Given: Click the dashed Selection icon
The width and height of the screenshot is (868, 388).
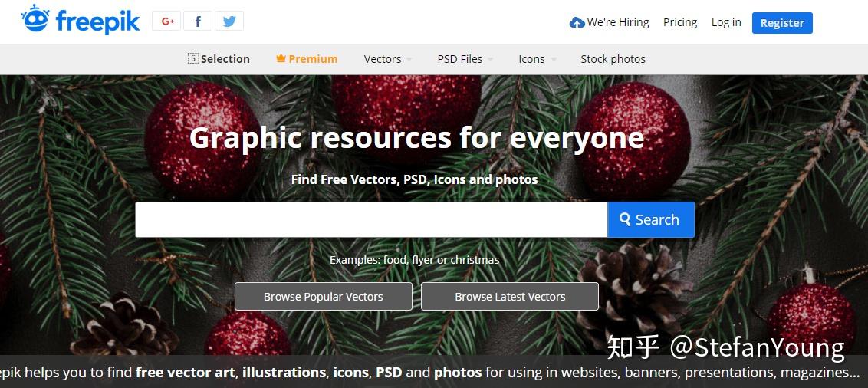Looking at the screenshot, I should 193,59.
